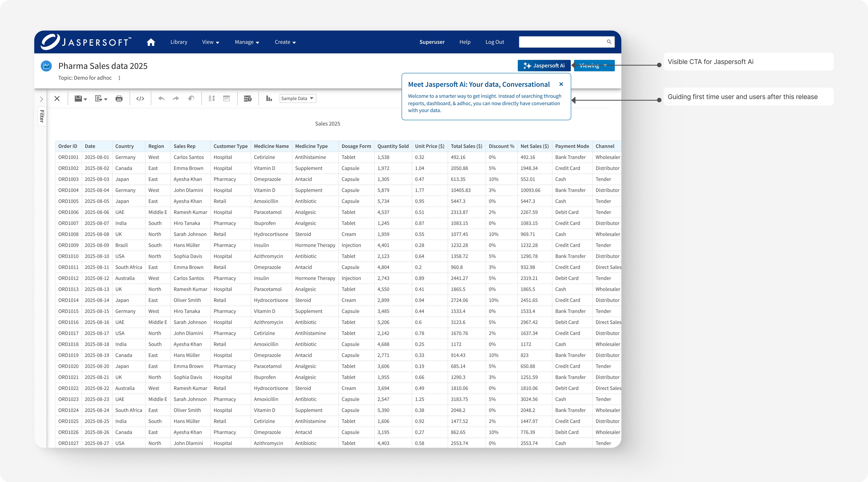
Task: Click the bar chart visualization icon
Action: point(269,98)
